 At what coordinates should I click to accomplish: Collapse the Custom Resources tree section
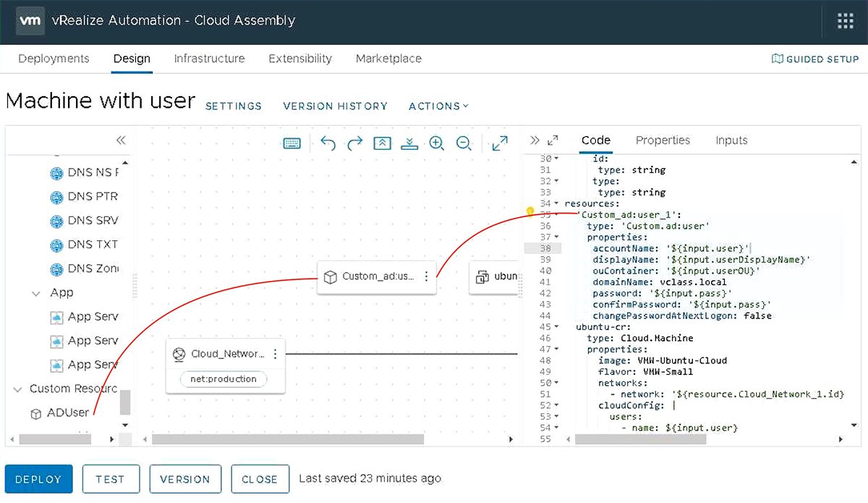(x=17, y=389)
